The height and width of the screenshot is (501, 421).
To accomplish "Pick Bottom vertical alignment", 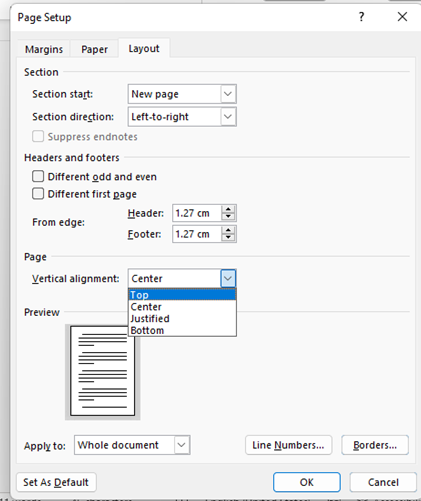I will pyautogui.click(x=182, y=330).
